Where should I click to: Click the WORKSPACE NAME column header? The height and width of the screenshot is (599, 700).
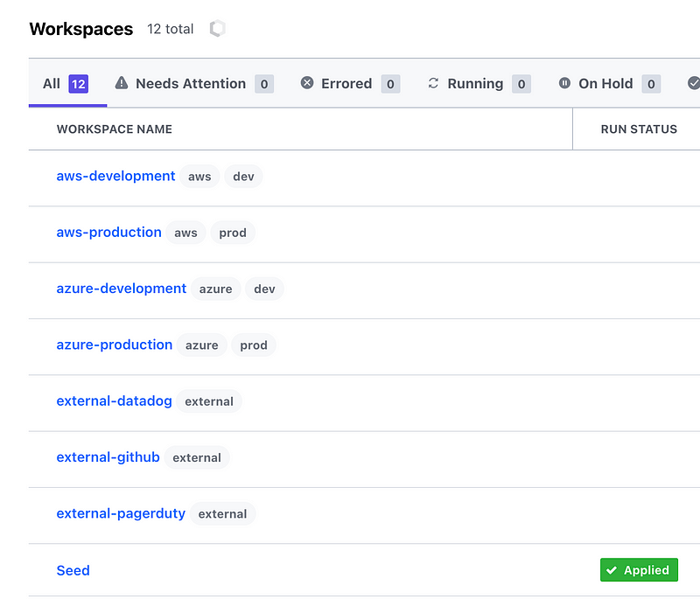115,129
